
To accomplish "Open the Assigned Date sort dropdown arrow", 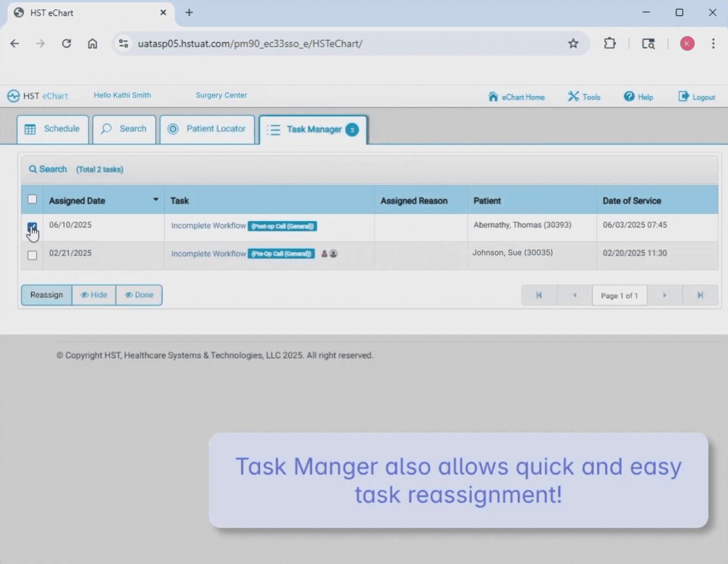I will [155, 200].
